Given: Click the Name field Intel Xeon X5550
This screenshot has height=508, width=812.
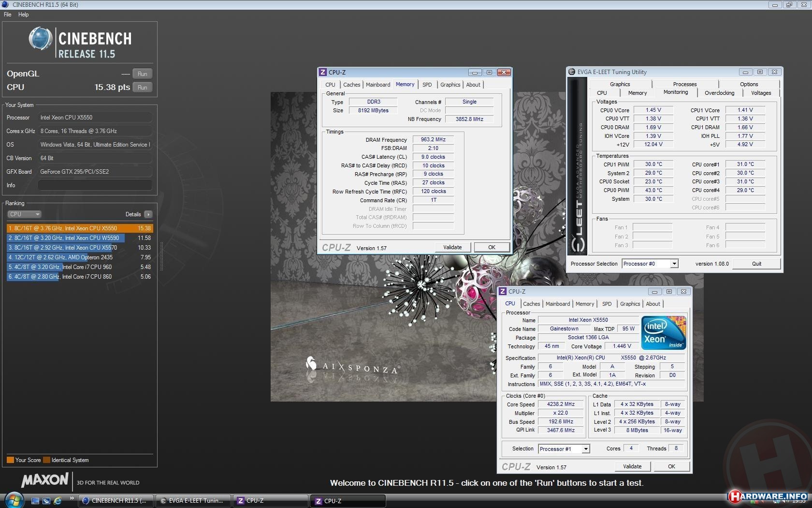Looking at the screenshot, I should tap(588, 320).
